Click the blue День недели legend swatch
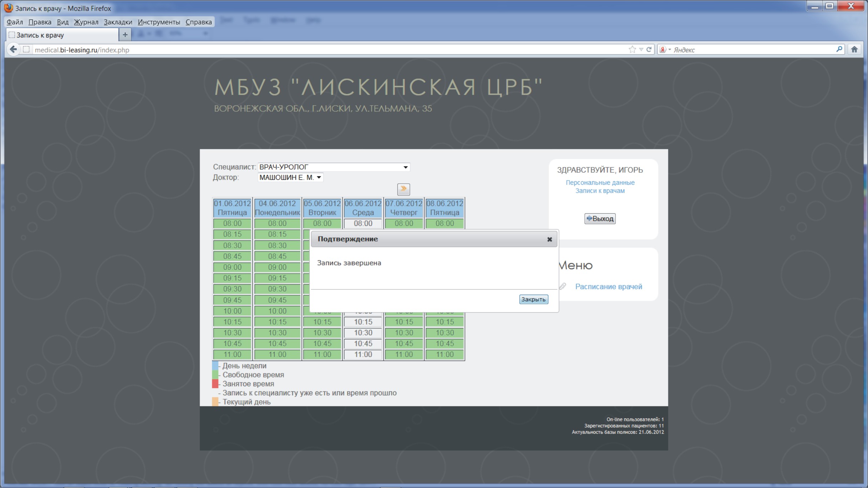868x488 pixels. click(x=215, y=365)
